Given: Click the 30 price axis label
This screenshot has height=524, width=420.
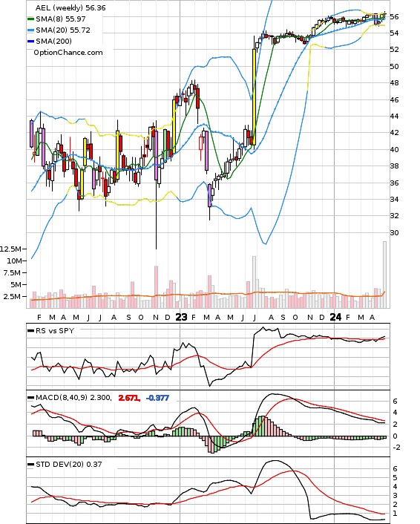Looking at the screenshot, I should [394, 232].
